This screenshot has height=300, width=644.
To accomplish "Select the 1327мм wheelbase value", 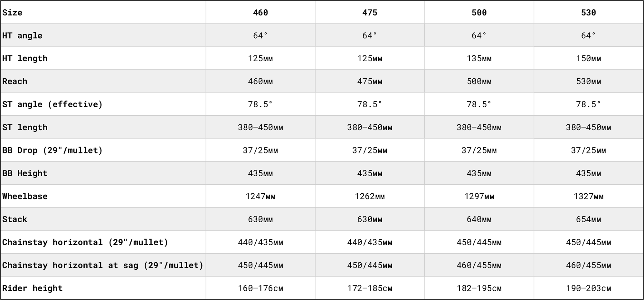I will click(588, 196).
